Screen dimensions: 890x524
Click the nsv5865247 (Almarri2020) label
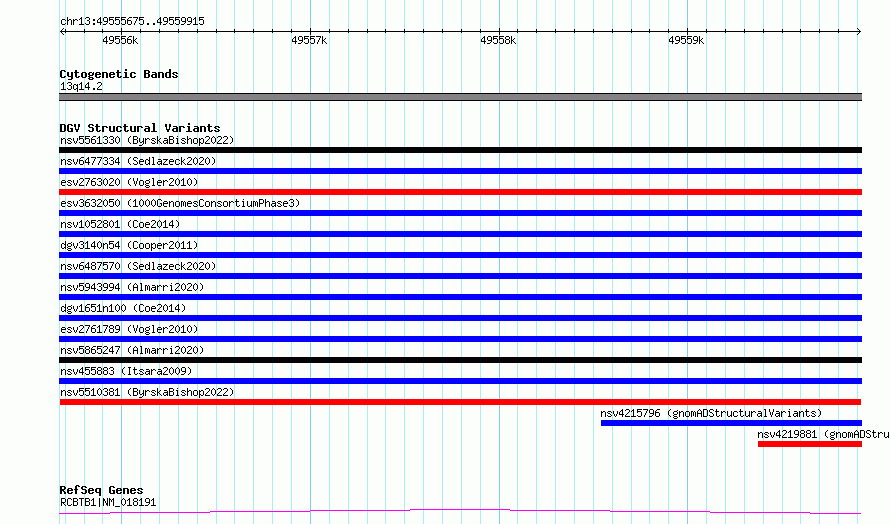[x=132, y=350]
